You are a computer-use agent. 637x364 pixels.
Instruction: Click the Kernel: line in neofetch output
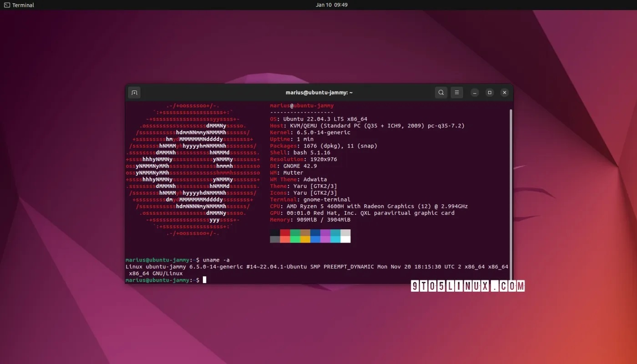tap(310, 132)
